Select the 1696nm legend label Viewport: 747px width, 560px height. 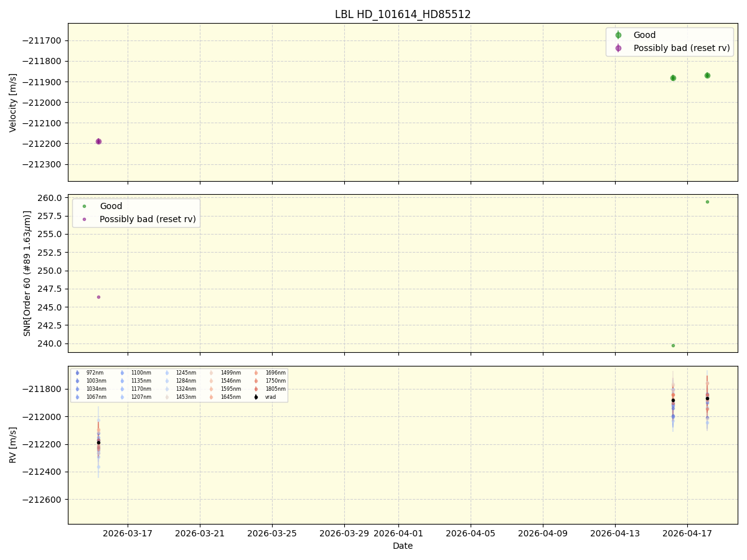tap(276, 373)
